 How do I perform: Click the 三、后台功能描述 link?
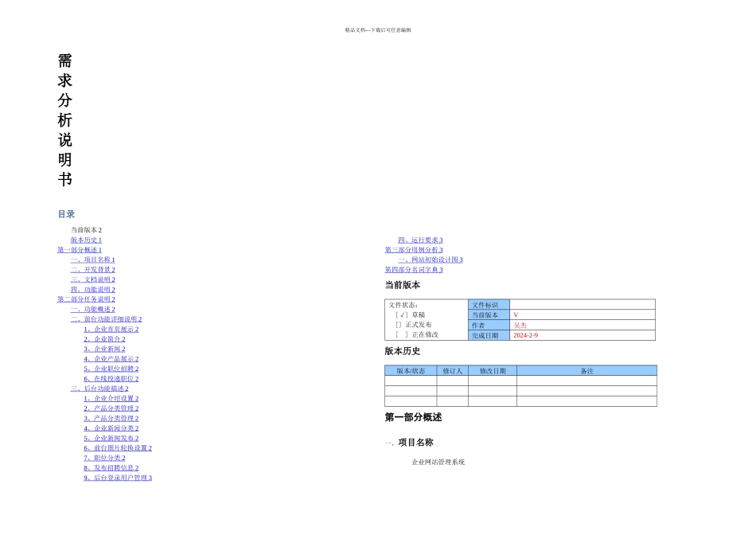(x=99, y=389)
